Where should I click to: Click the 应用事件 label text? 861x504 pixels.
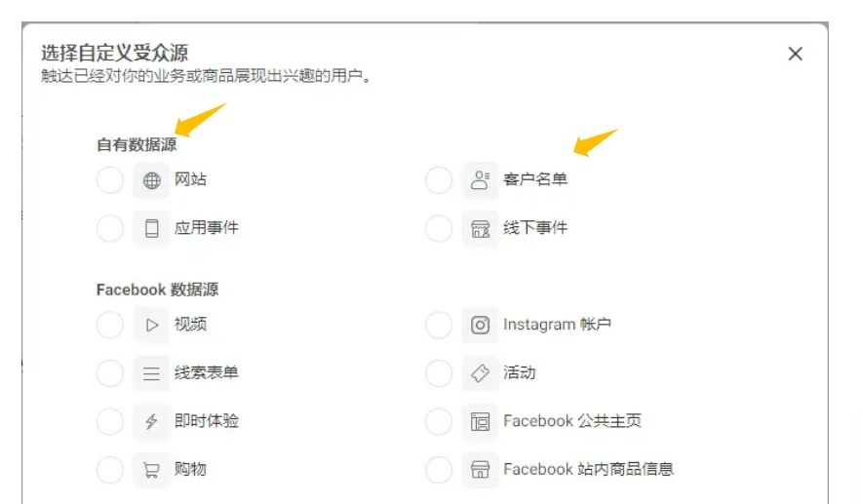[207, 227]
